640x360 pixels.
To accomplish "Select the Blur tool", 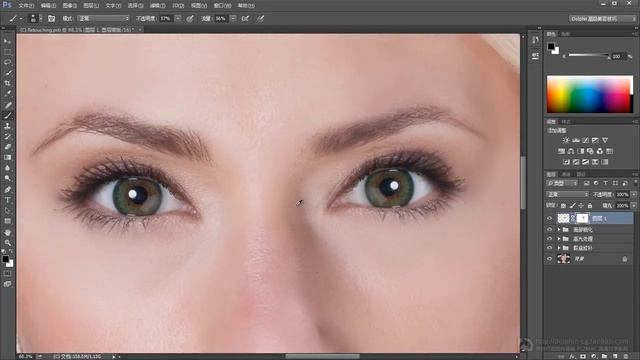I will [7, 168].
